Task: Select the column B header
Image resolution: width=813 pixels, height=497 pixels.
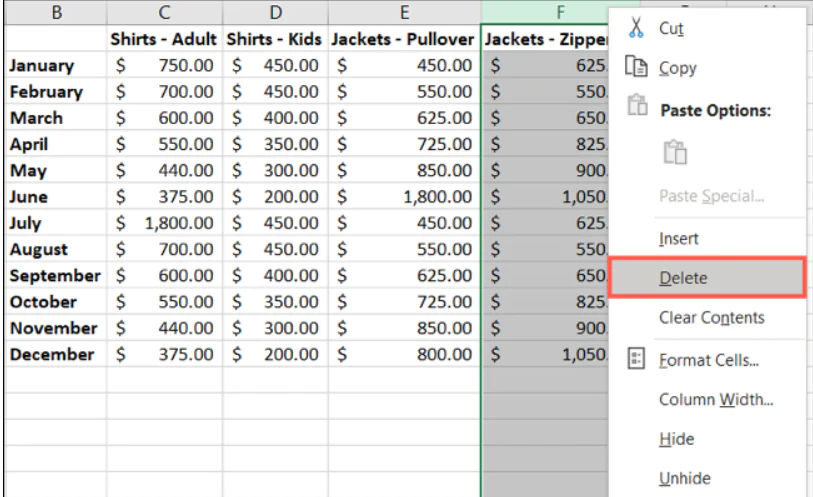Action: pos(55,12)
